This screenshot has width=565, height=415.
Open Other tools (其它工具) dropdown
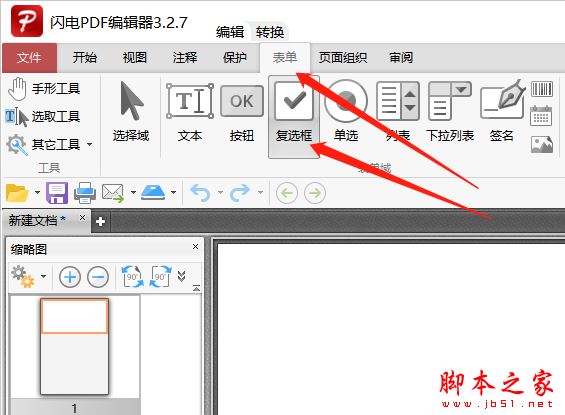tap(49, 144)
